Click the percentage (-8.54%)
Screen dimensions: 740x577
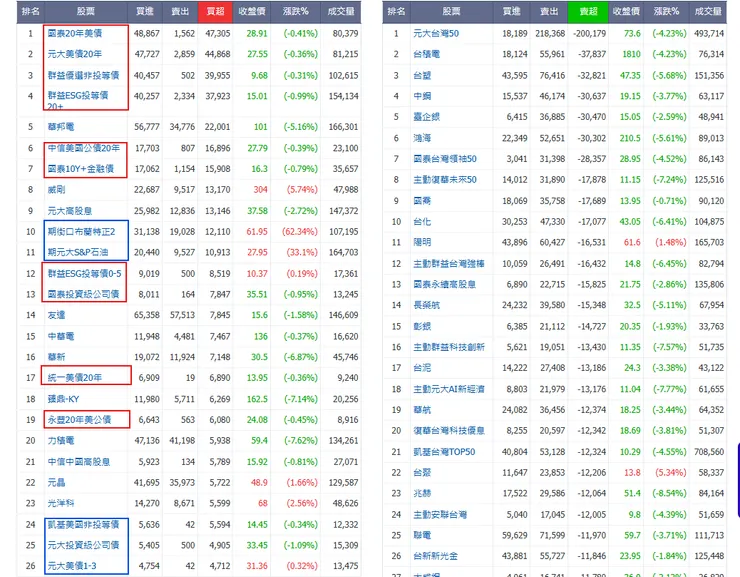pos(669,493)
